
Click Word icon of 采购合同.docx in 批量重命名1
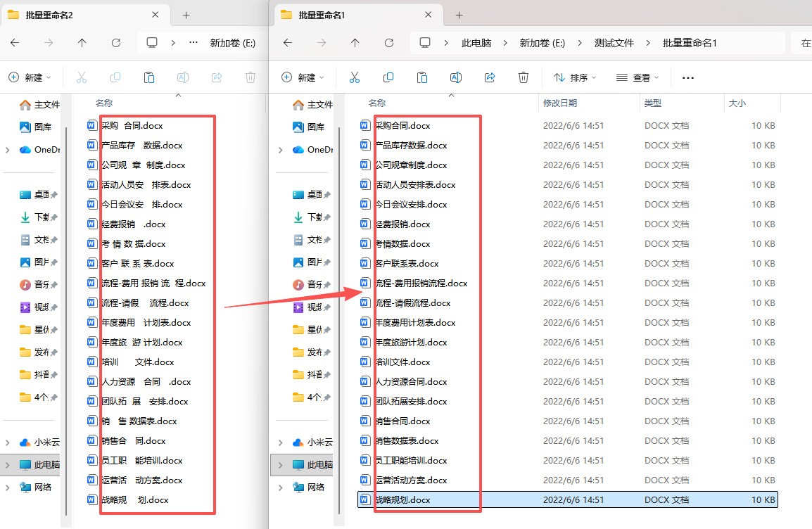click(364, 125)
